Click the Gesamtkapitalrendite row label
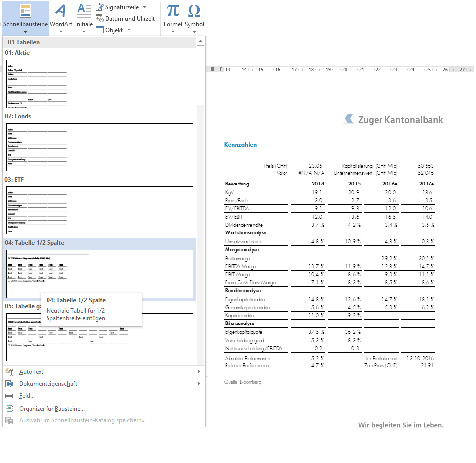 pos(247,307)
